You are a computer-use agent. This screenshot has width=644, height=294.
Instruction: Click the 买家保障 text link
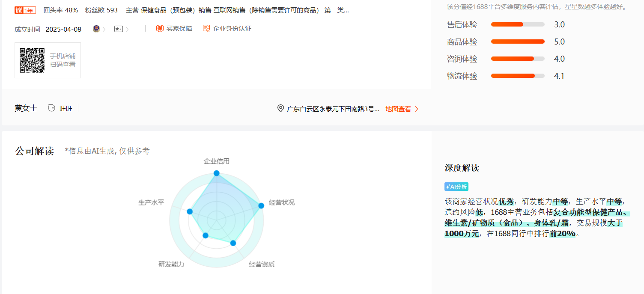179,29
